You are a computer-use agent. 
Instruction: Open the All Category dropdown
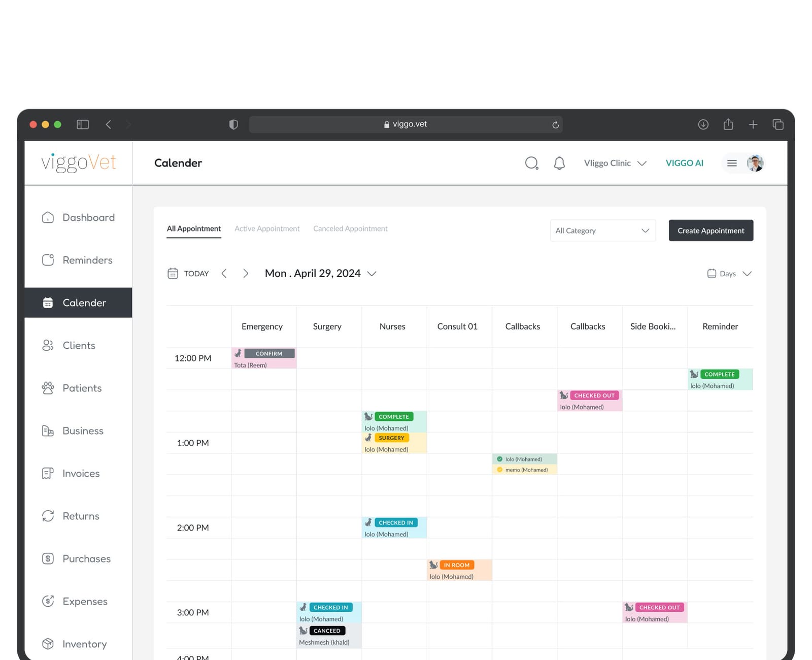click(603, 230)
